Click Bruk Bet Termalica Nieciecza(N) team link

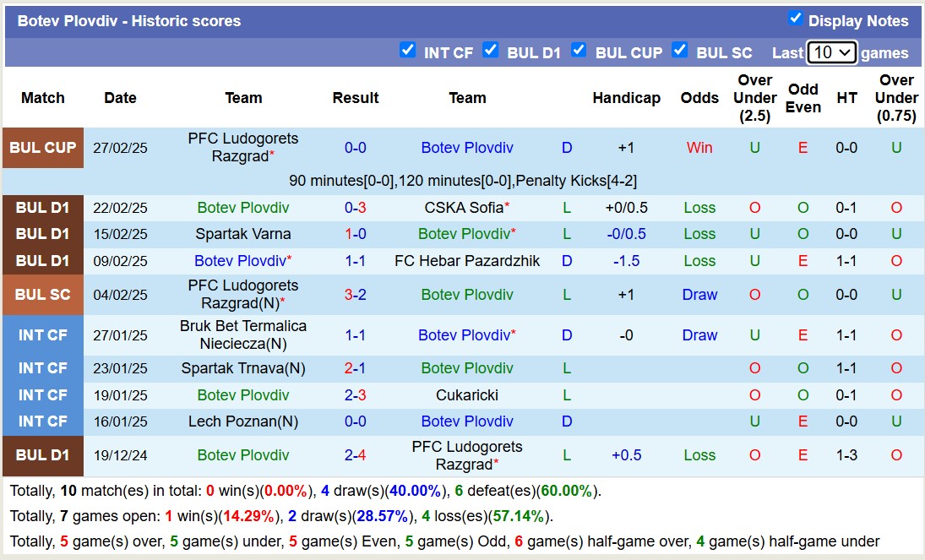[x=243, y=334]
